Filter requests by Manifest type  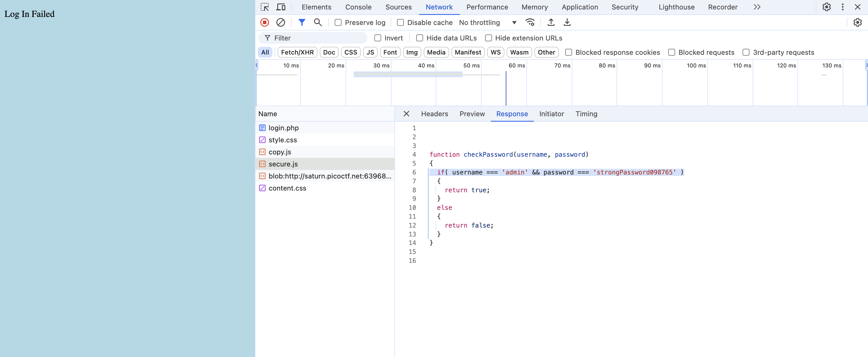tap(468, 52)
